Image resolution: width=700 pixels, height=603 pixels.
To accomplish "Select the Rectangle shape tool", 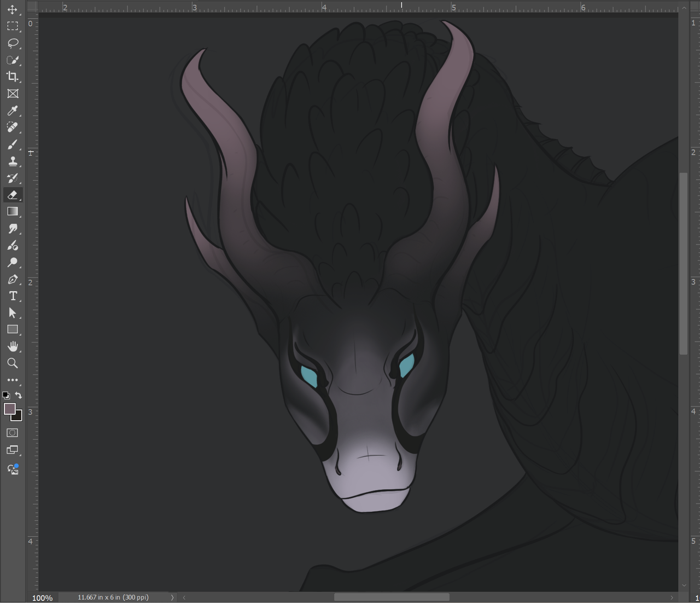I will coord(13,329).
